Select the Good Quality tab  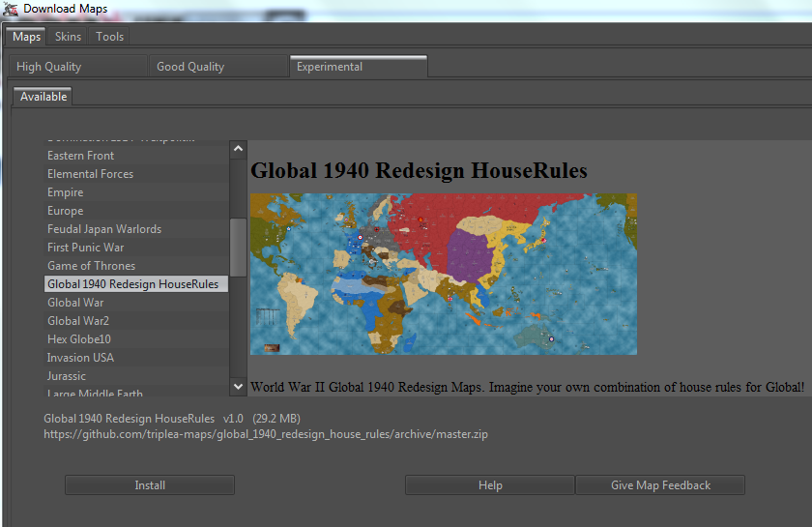pyautogui.click(x=217, y=67)
